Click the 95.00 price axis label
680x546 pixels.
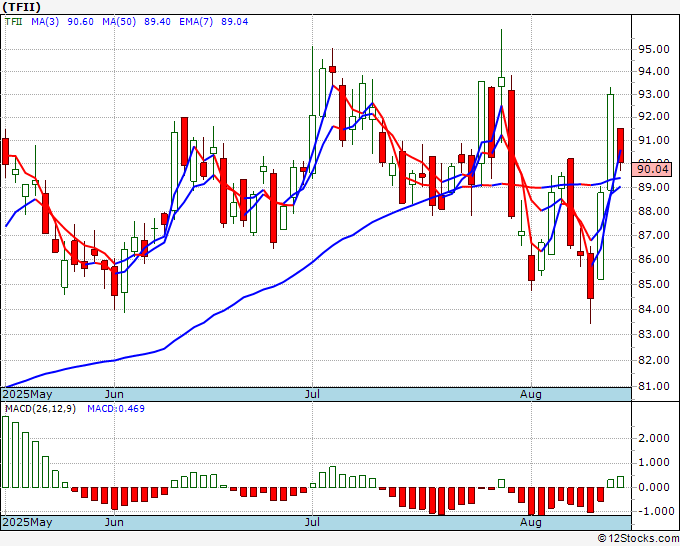(653, 49)
